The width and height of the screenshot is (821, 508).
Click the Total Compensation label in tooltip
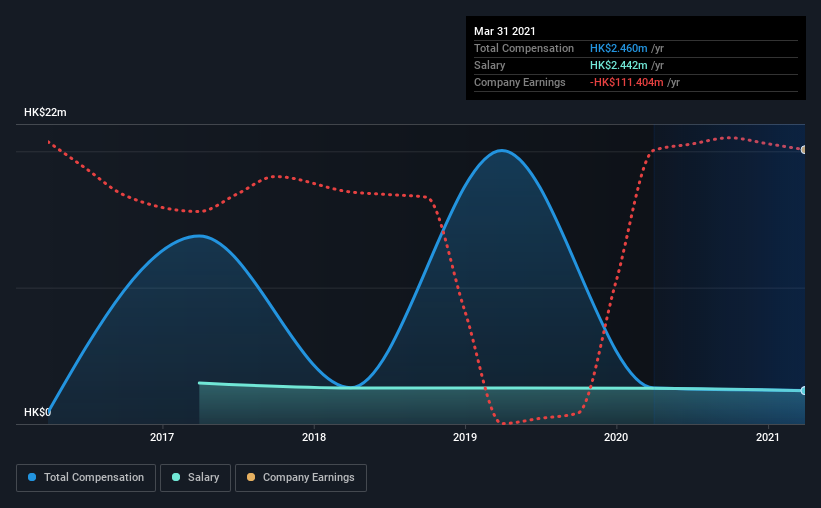524,48
